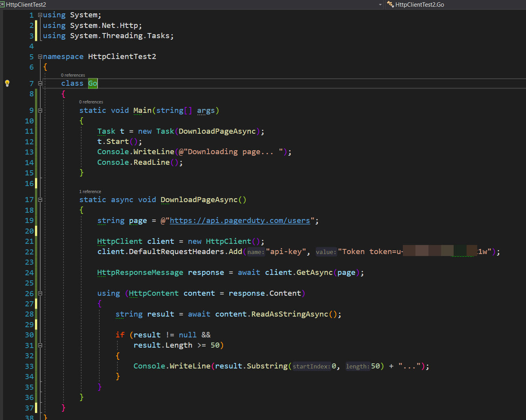Screen dimensions: 526x420
Task: Click the 0 references CodeLens above class Go
Action: click(73, 75)
